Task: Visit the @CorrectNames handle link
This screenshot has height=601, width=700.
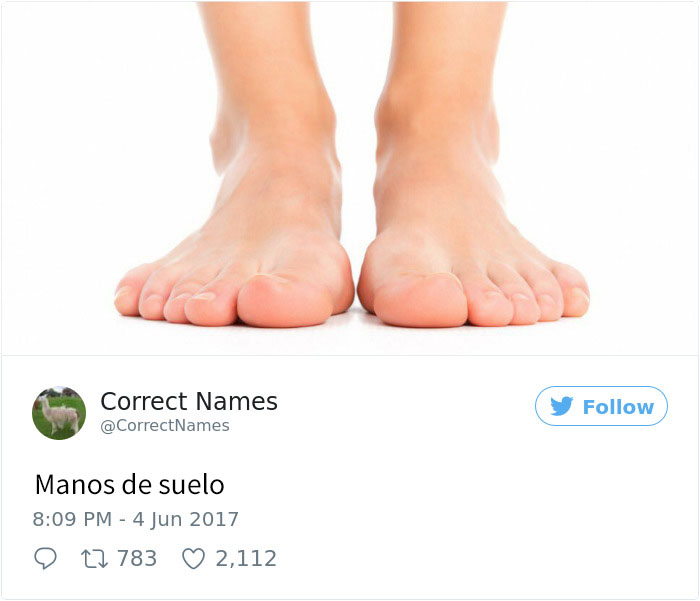Action: point(165,426)
